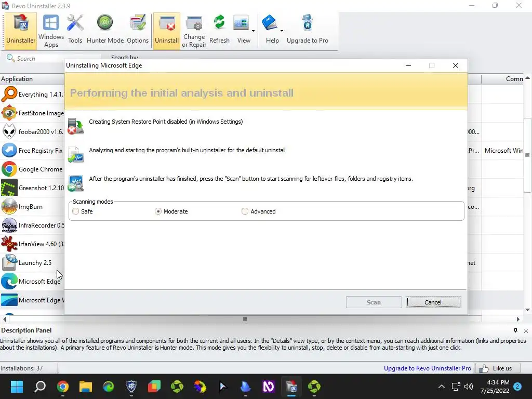Image resolution: width=532 pixels, height=399 pixels.
Task: Pin the Description Panel
Action: (x=515, y=330)
